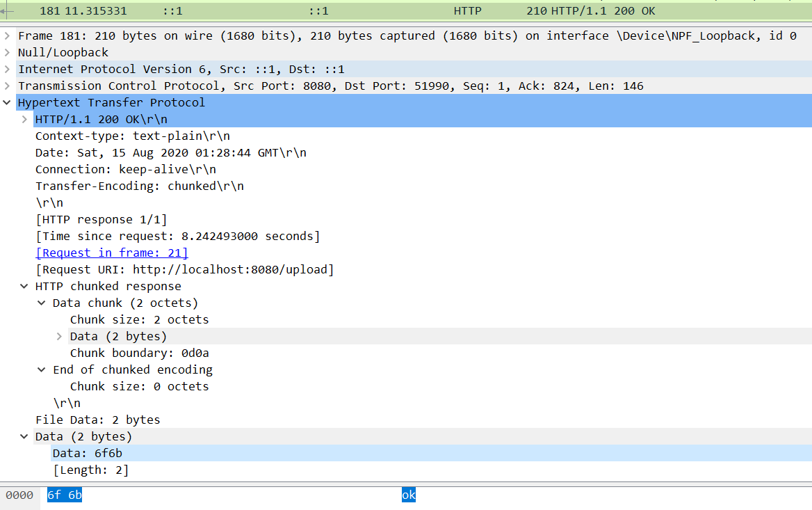Viewport: 812px width, 510px height.
Task: Select packet 181 in the packet list
Action: point(278,10)
